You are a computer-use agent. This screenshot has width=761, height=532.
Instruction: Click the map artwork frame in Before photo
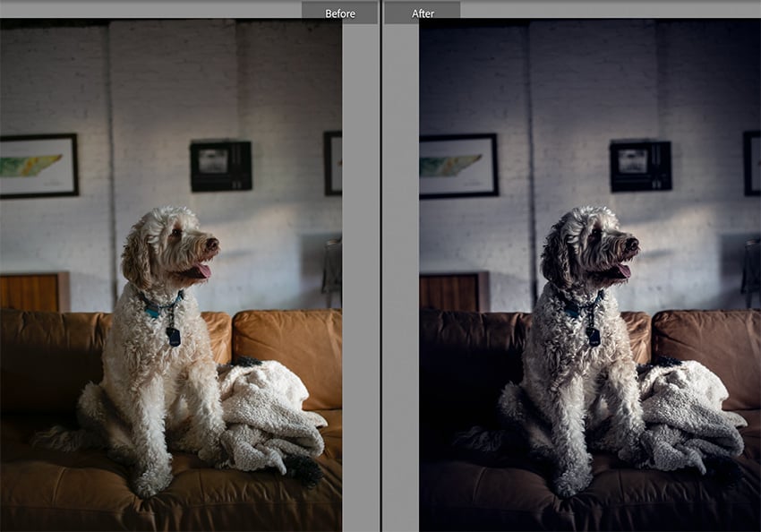point(38,166)
